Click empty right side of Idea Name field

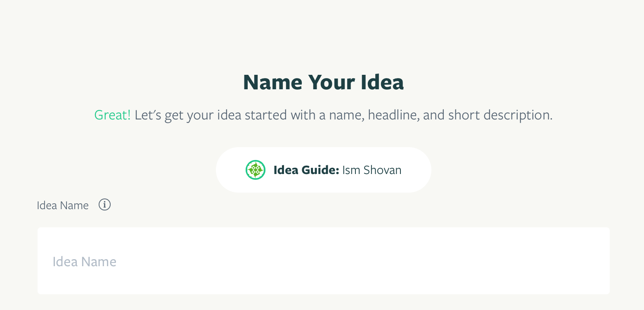point(495,261)
